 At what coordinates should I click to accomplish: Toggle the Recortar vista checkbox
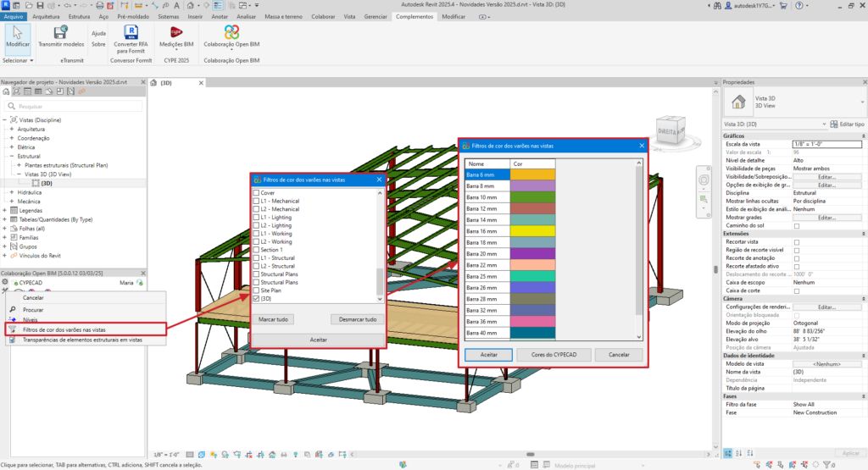[797, 242]
